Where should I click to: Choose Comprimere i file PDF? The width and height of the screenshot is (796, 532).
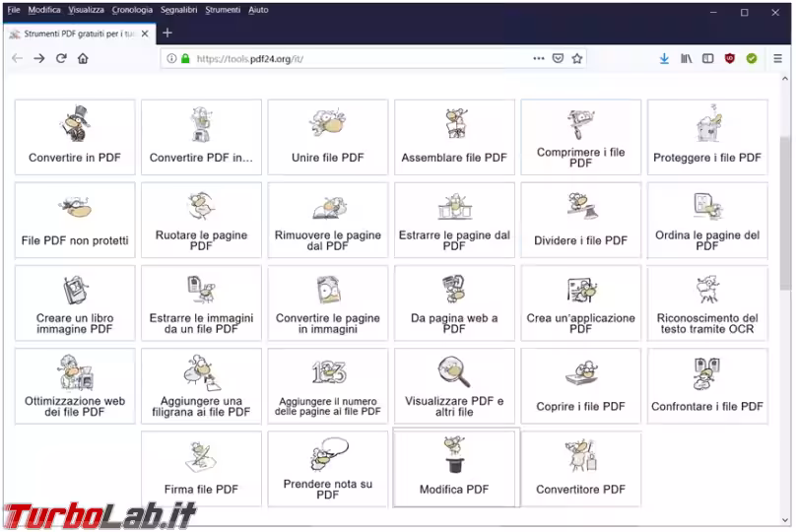tap(581, 137)
